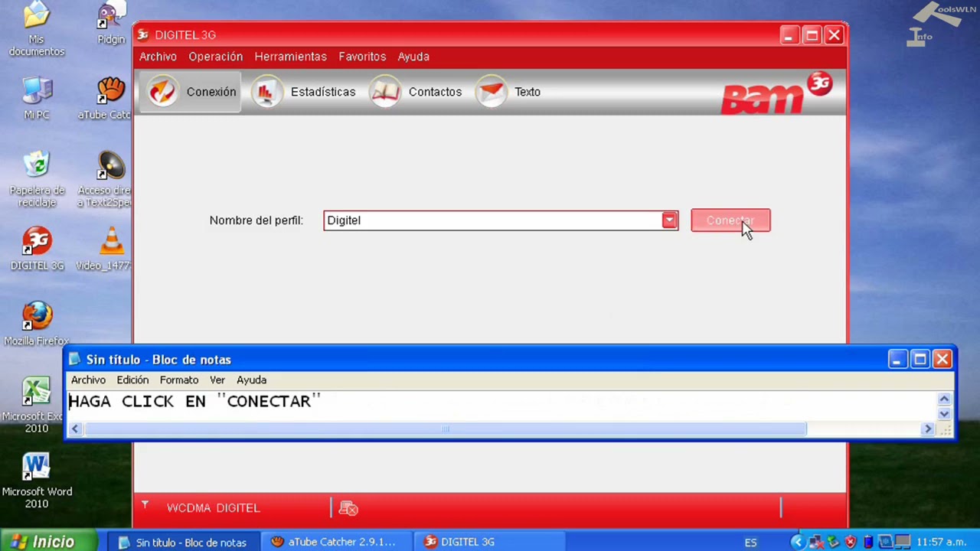Select the Papelera de reciclaje desktop icon

(x=37, y=179)
